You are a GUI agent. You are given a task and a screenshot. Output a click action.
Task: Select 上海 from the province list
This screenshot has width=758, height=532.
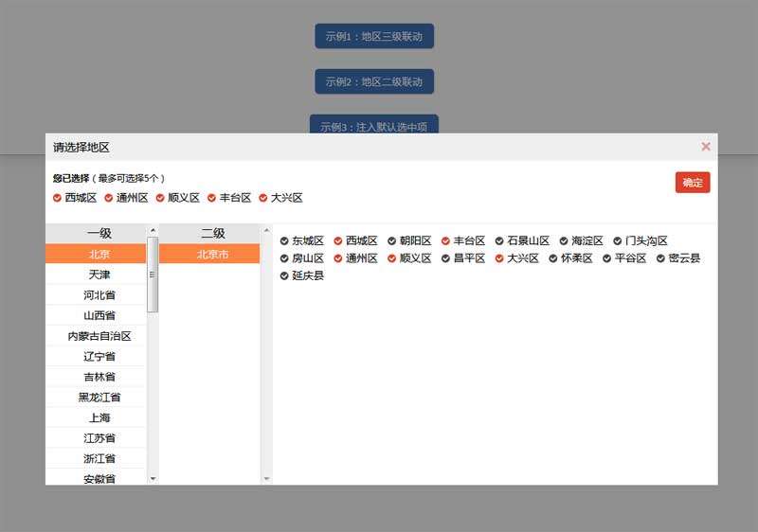click(99, 417)
